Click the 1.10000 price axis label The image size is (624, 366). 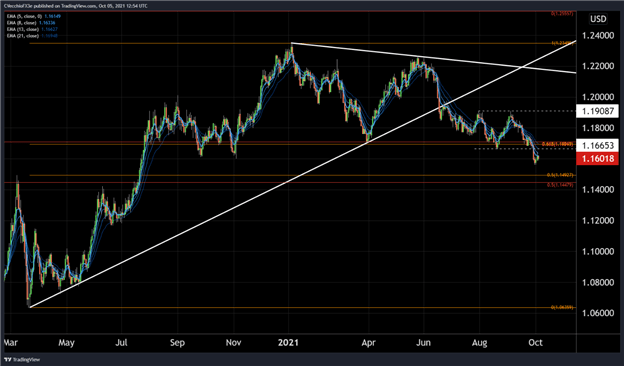(x=598, y=252)
